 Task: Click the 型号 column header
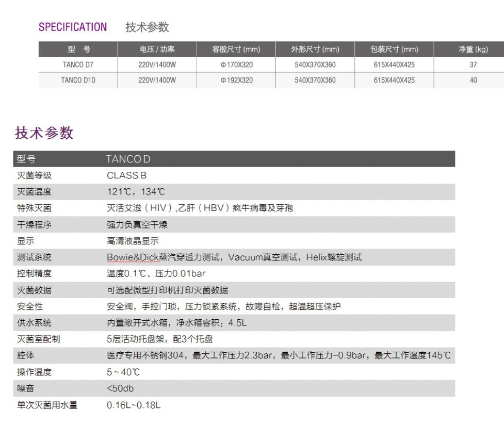pos(77,50)
